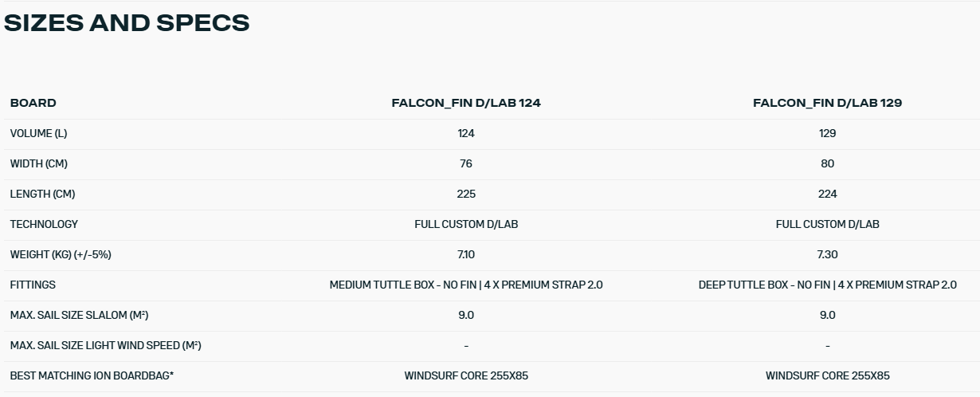
Task: Click the Length (CM) row label
Action: pyautogui.click(x=42, y=194)
